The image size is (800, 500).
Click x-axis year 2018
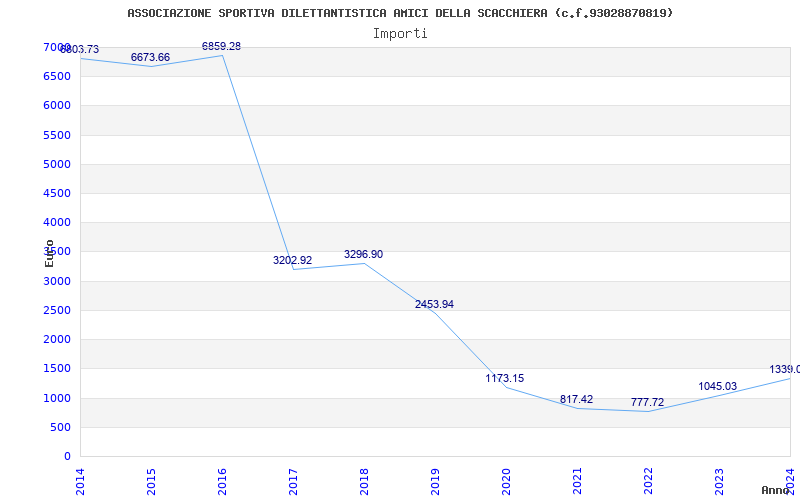tap(364, 481)
